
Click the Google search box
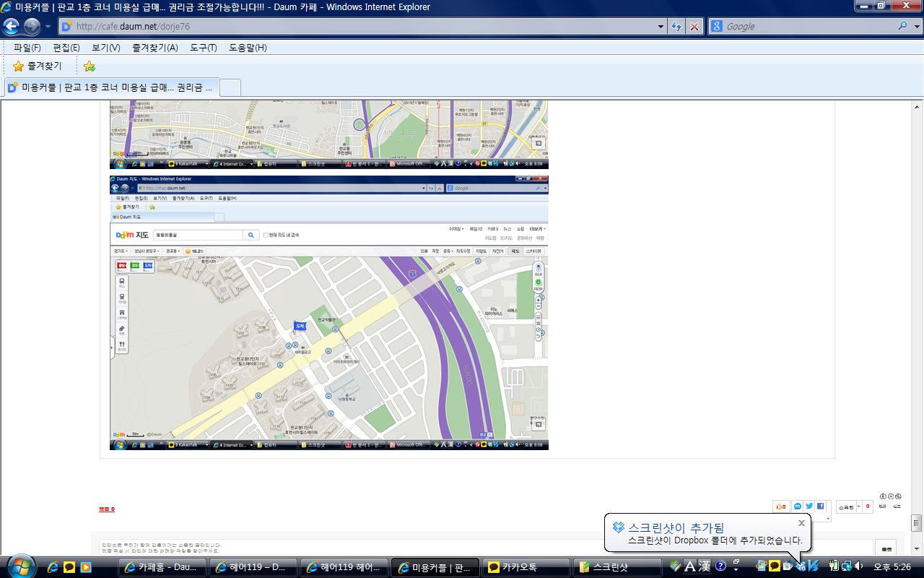click(x=808, y=26)
